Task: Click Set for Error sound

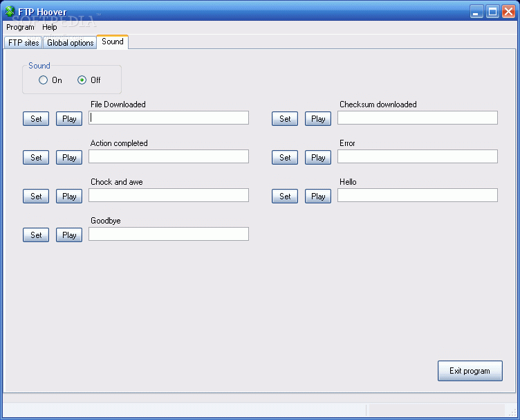Action: coord(285,158)
